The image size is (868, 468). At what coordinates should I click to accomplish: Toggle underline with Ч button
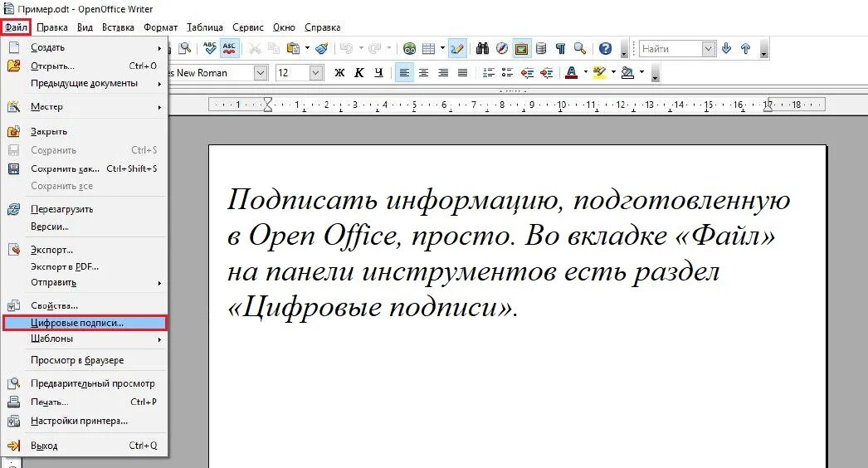pos(378,72)
